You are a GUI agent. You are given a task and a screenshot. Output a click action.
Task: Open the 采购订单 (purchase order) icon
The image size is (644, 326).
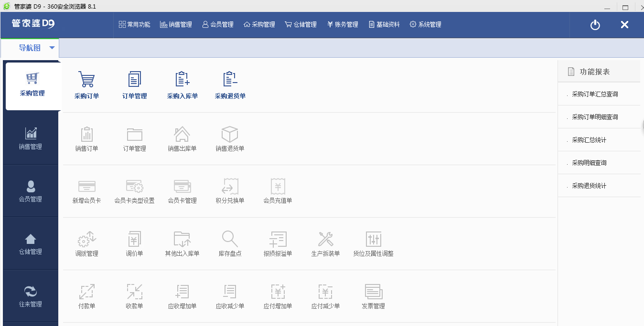coord(86,85)
